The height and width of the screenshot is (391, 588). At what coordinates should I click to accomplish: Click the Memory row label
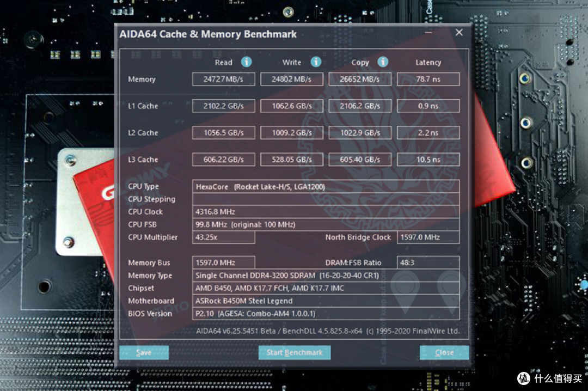coord(142,79)
